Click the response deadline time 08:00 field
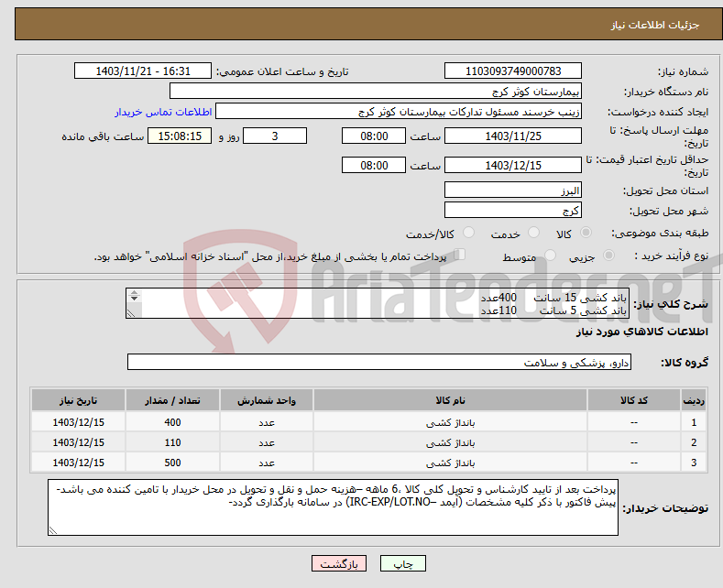This screenshot has height=588, width=723. click(x=374, y=136)
